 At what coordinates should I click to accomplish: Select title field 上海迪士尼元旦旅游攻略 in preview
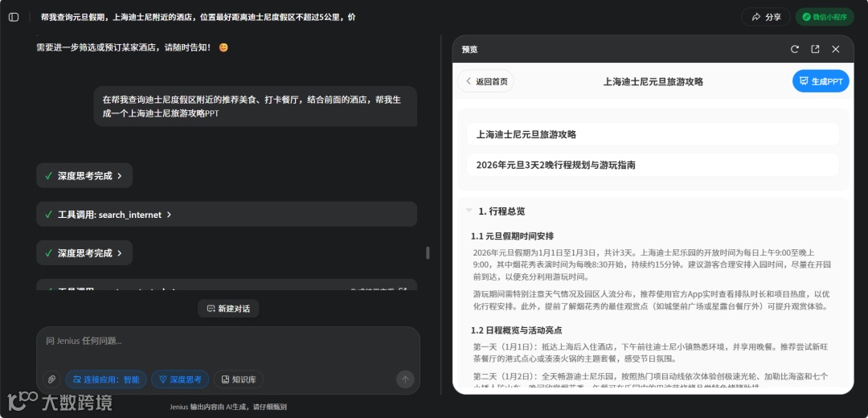(653, 134)
